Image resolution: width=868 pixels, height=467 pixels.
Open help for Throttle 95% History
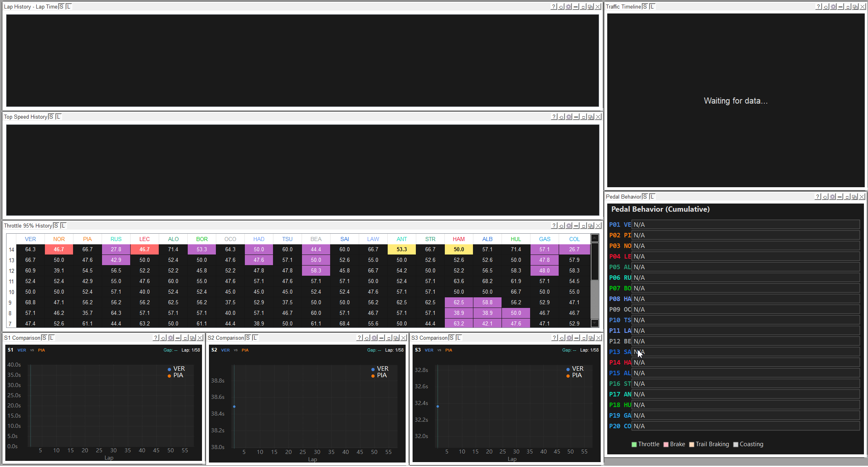[x=554, y=226]
